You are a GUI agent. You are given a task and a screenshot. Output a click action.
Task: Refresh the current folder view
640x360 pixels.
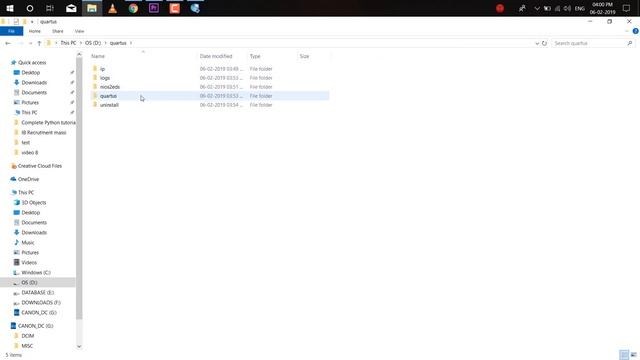click(x=544, y=43)
